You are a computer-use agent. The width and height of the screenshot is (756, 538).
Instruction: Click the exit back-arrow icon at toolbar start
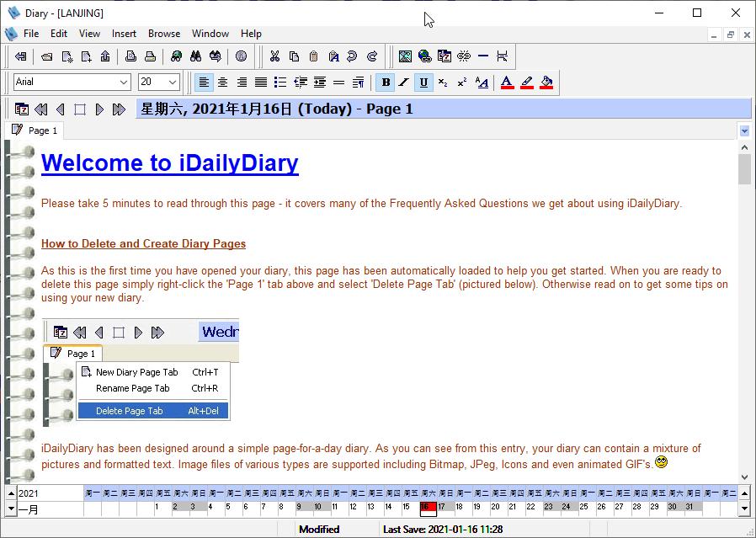(x=21, y=56)
